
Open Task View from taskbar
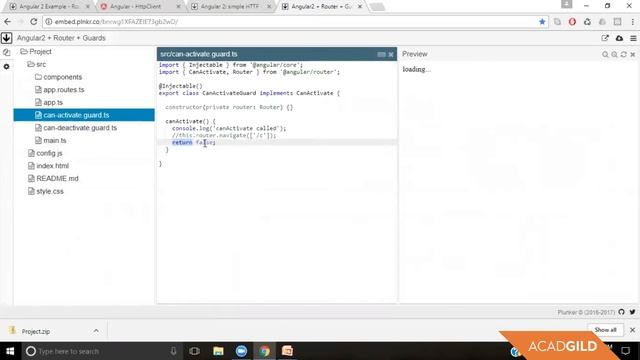pos(195,351)
